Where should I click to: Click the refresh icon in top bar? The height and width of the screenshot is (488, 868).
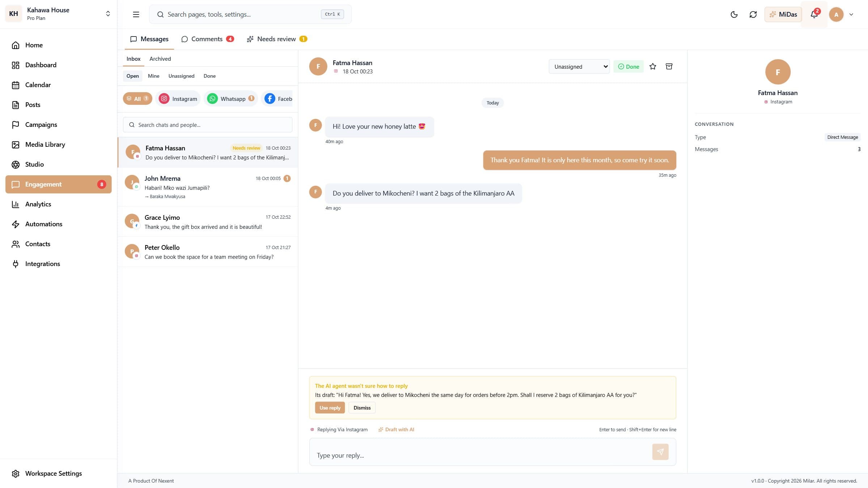click(x=753, y=14)
